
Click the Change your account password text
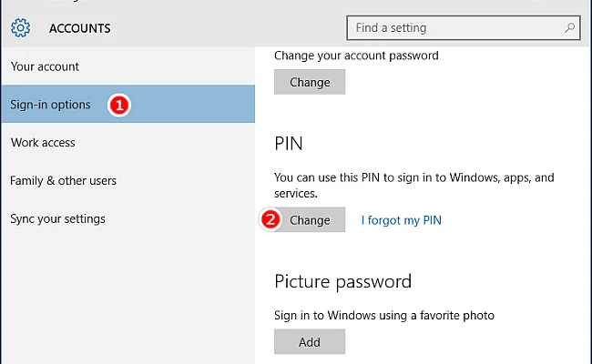point(356,56)
